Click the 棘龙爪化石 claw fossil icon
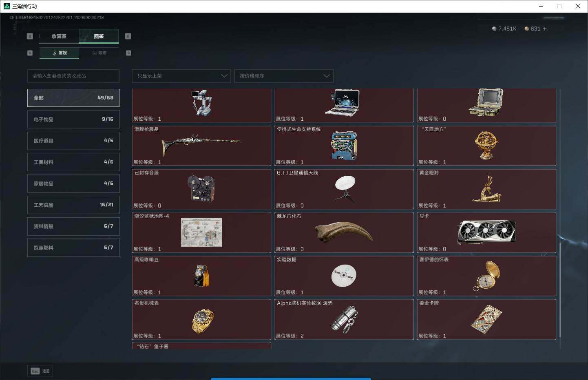Viewport: 588px width, 380px height. click(x=344, y=232)
